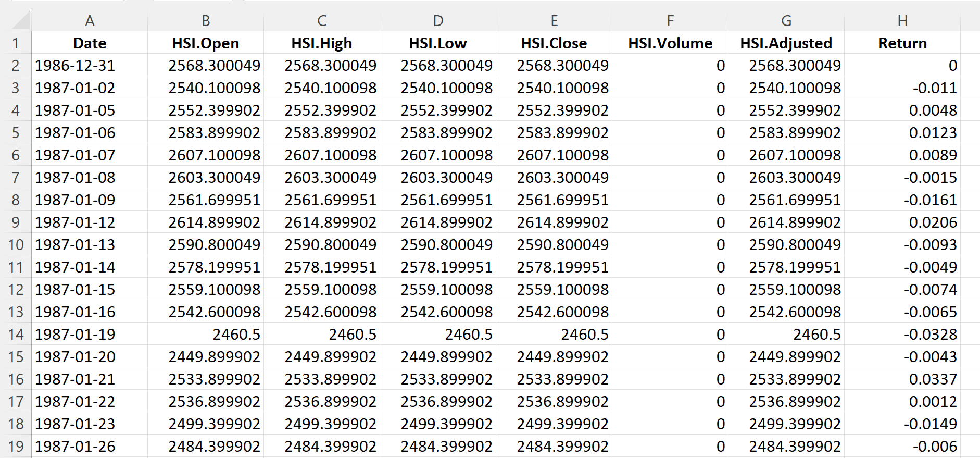
Task: Select column E header
Action: point(554,21)
